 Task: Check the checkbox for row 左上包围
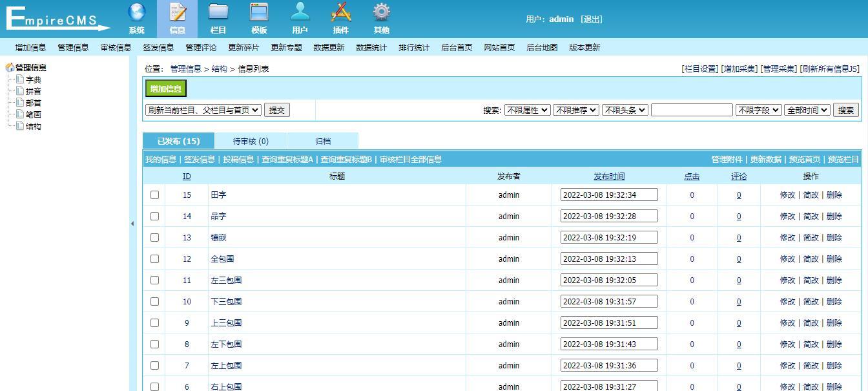pos(154,365)
